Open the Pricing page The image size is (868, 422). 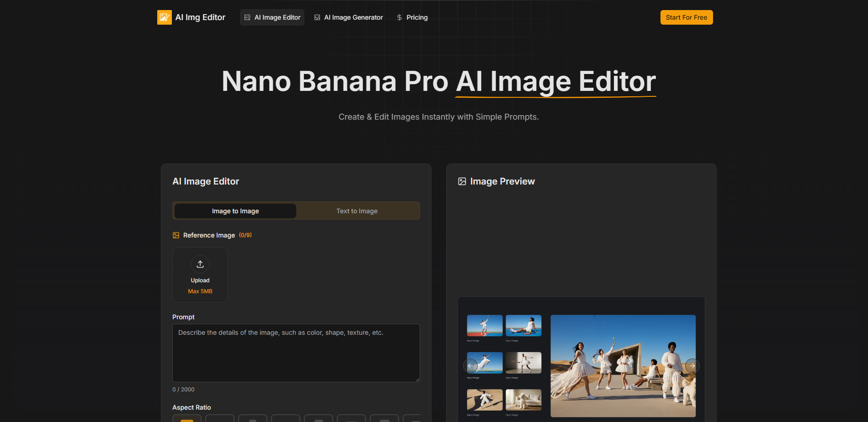[412, 17]
